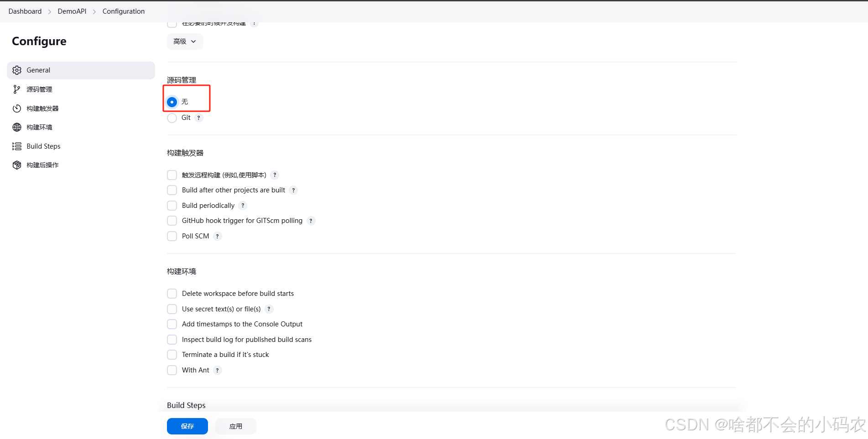Click the General gear icon in sidebar
Image resolution: width=868 pixels, height=439 pixels.
click(x=16, y=70)
